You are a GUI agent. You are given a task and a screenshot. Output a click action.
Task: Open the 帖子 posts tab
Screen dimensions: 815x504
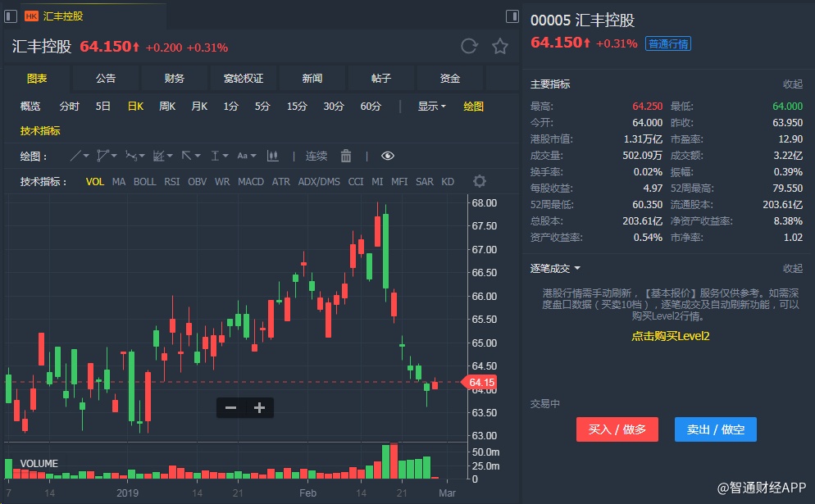pyautogui.click(x=381, y=79)
